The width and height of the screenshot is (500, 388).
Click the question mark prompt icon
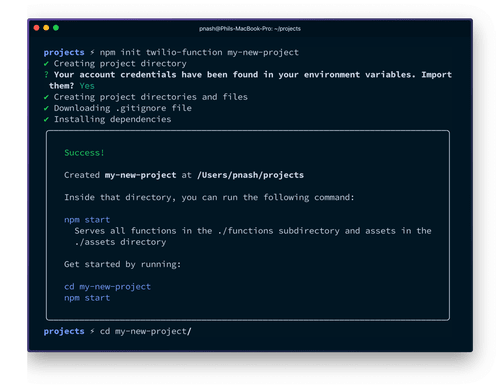tap(46, 74)
